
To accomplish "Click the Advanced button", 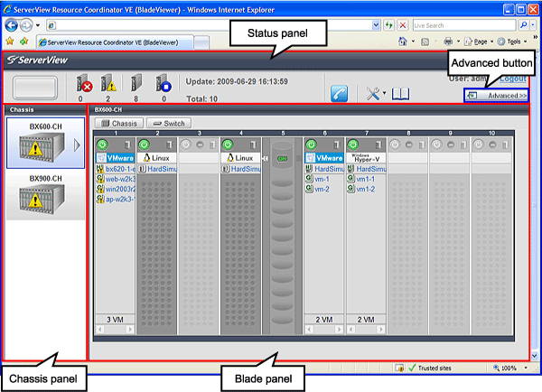I will (496, 96).
